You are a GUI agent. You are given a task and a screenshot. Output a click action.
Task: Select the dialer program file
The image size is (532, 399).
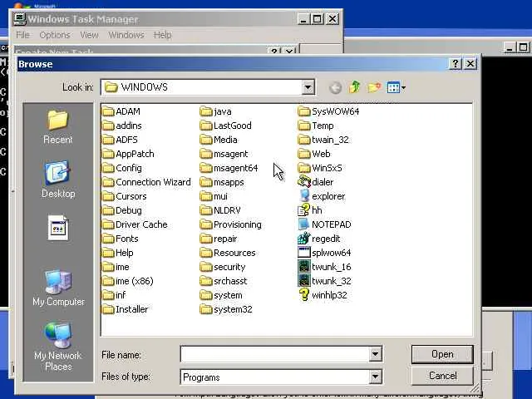pos(316,182)
